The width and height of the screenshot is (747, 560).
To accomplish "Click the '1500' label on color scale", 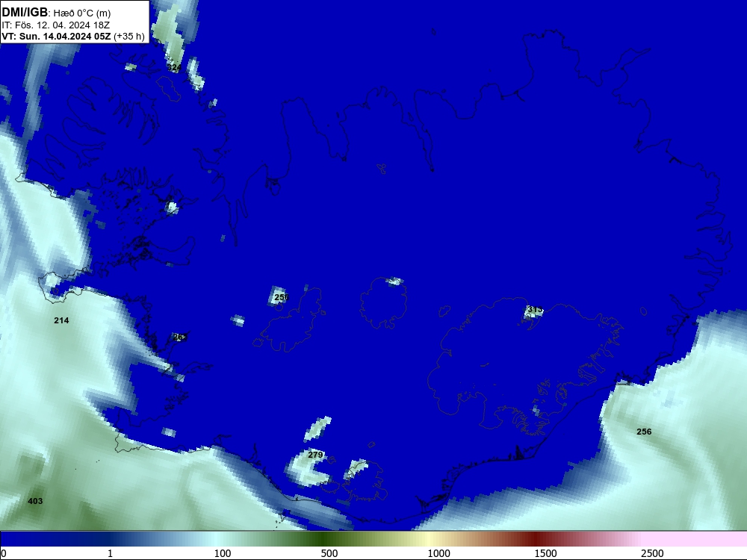I will [545, 553].
